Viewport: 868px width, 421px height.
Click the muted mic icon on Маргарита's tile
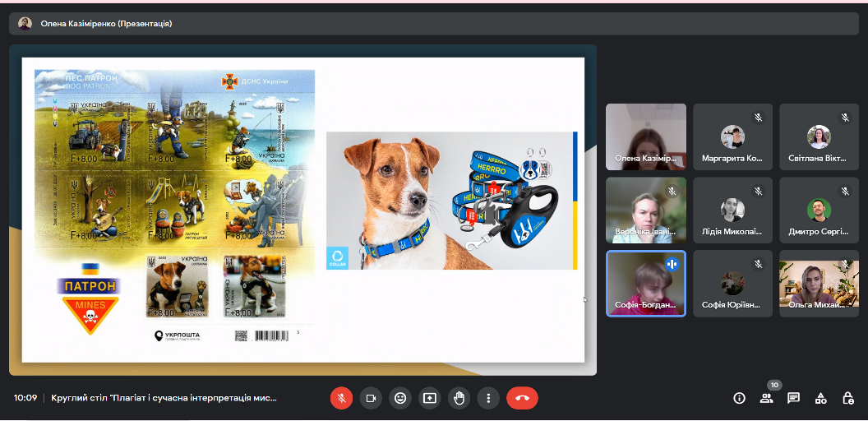[x=759, y=118]
